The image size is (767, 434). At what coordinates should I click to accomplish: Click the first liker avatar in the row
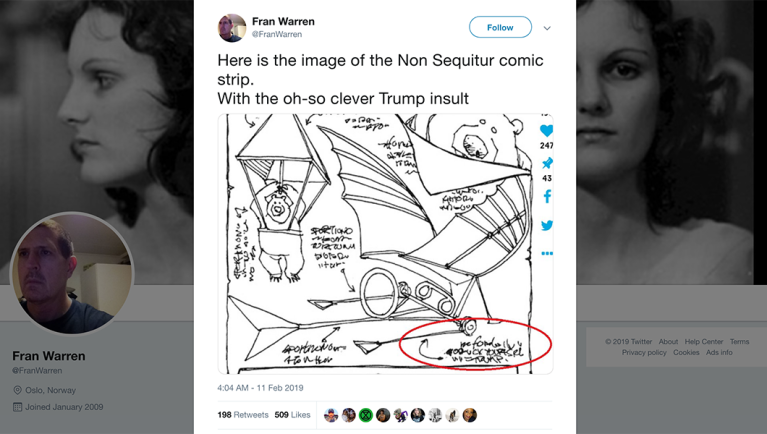(x=331, y=415)
